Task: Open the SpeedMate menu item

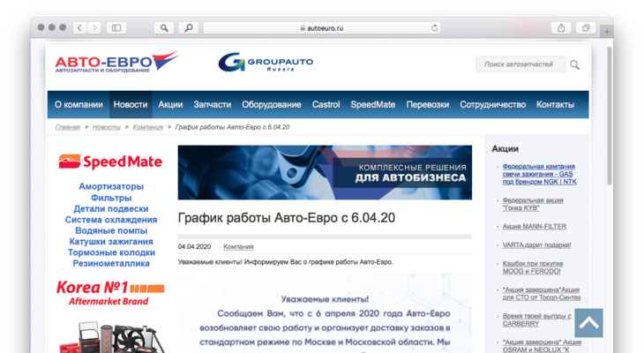Action: pos(373,104)
